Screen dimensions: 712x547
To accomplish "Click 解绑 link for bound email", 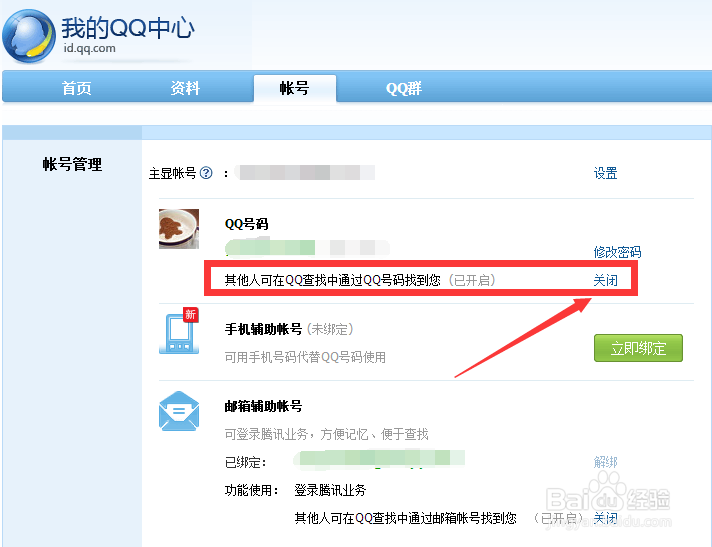I will point(606,462).
